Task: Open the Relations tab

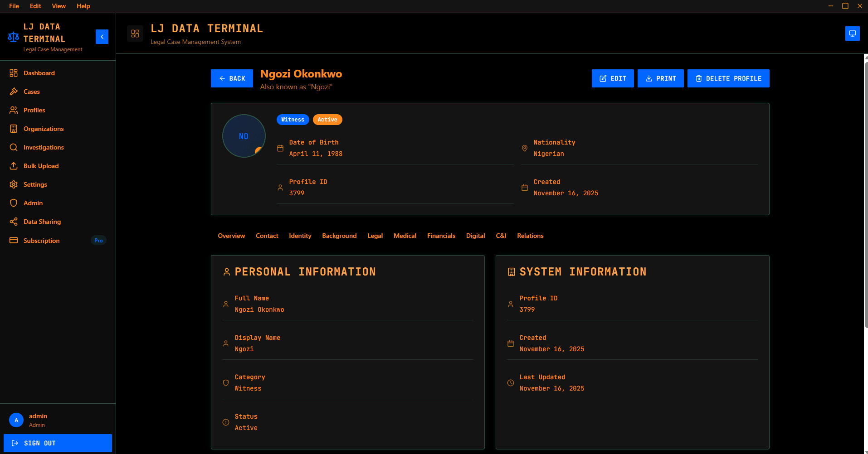Action: coord(530,236)
